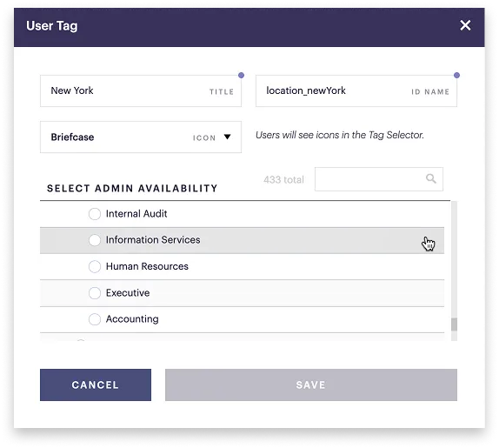Click the Executive label text

click(x=128, y=292)
